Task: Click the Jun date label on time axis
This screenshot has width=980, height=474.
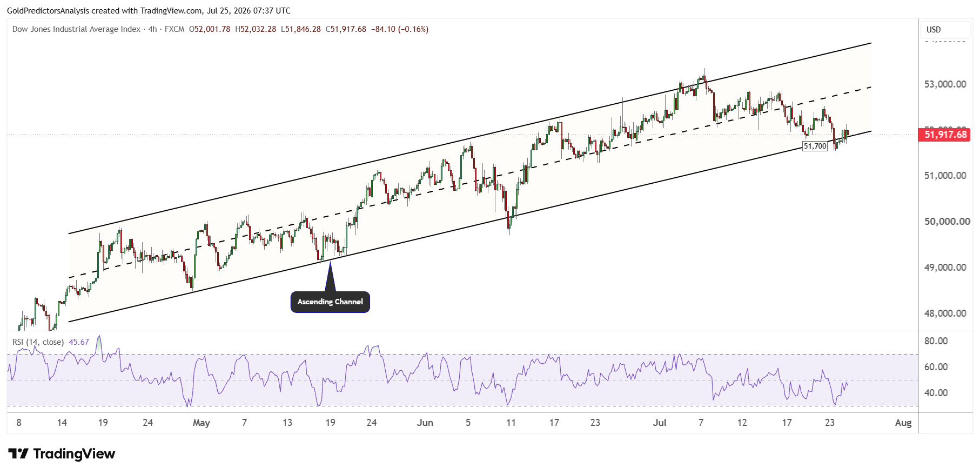Action: [425, 423]
